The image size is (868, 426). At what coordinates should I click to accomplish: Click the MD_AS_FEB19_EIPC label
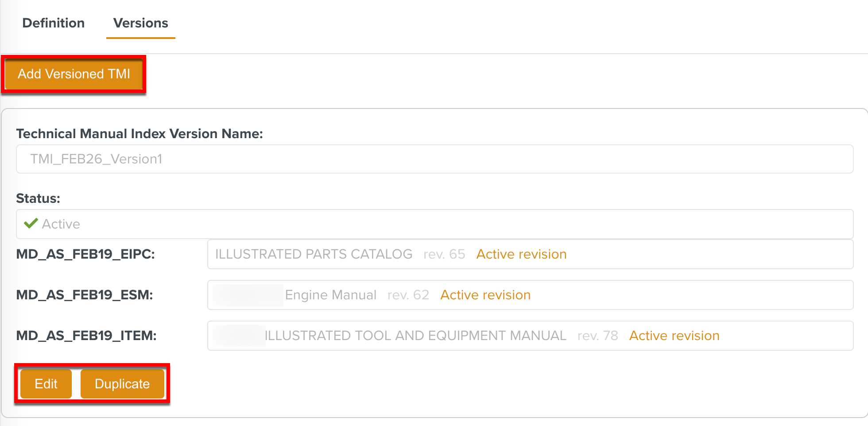point(85,254)
